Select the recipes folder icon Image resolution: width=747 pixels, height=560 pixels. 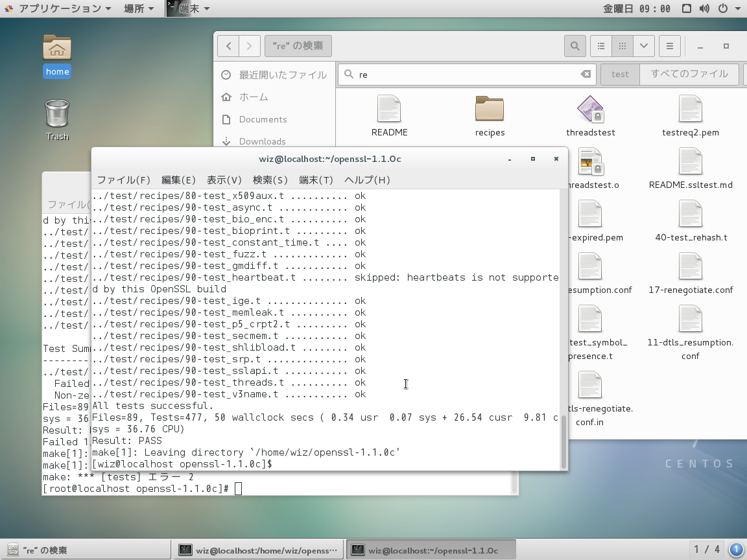[490, 116]
